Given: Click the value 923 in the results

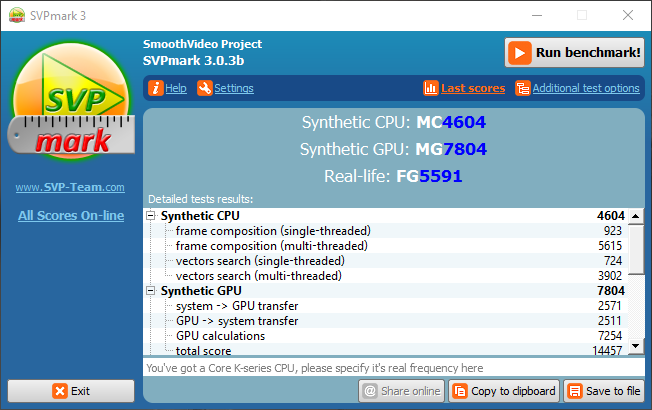Looking at the screenshot, I should pos(613,231).
